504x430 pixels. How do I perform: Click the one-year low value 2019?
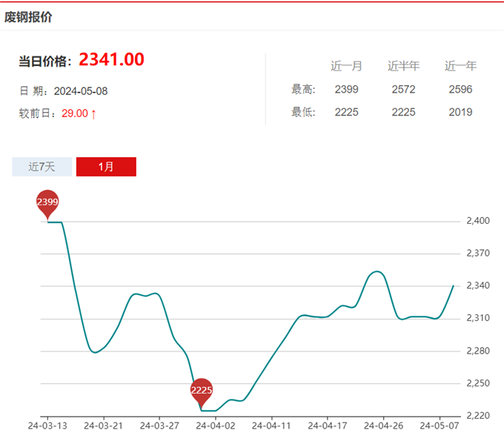pyautogui.click(x=460, y=113)
